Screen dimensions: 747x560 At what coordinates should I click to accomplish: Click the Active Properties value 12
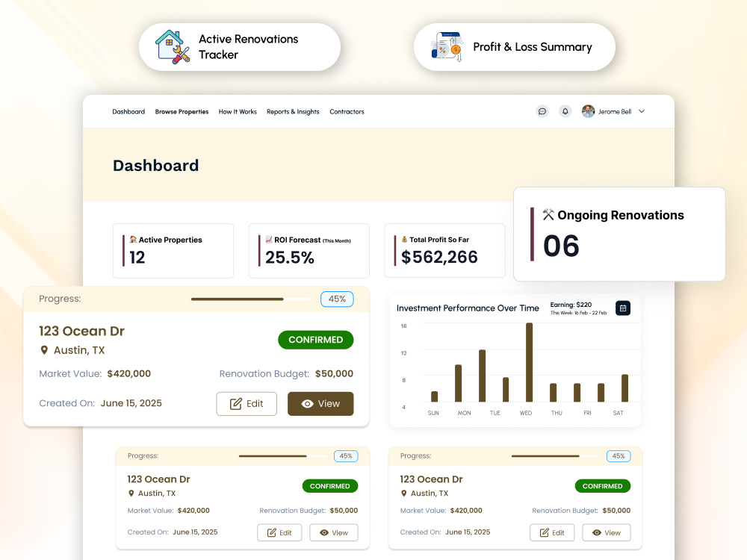pyautogui.click(x=137, y=258)
